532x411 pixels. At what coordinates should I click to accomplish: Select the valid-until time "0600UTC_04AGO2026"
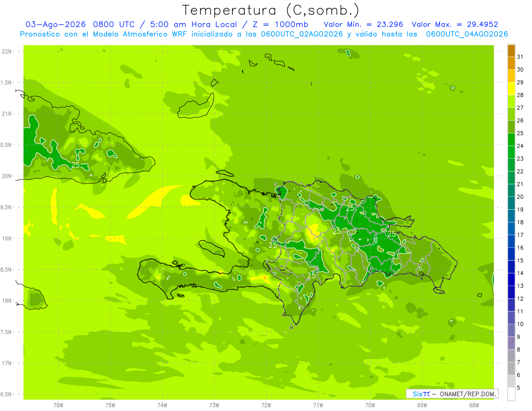click(467, 34)
